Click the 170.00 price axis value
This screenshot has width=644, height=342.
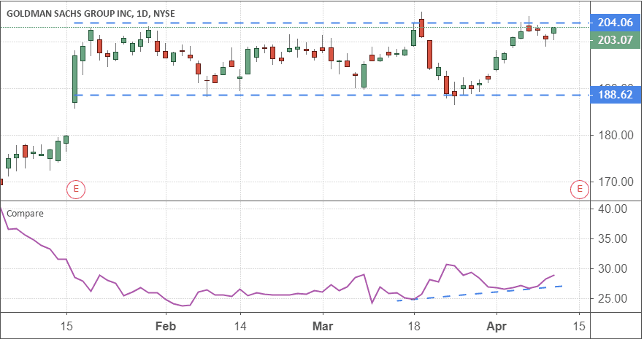(x=615, y=182)
